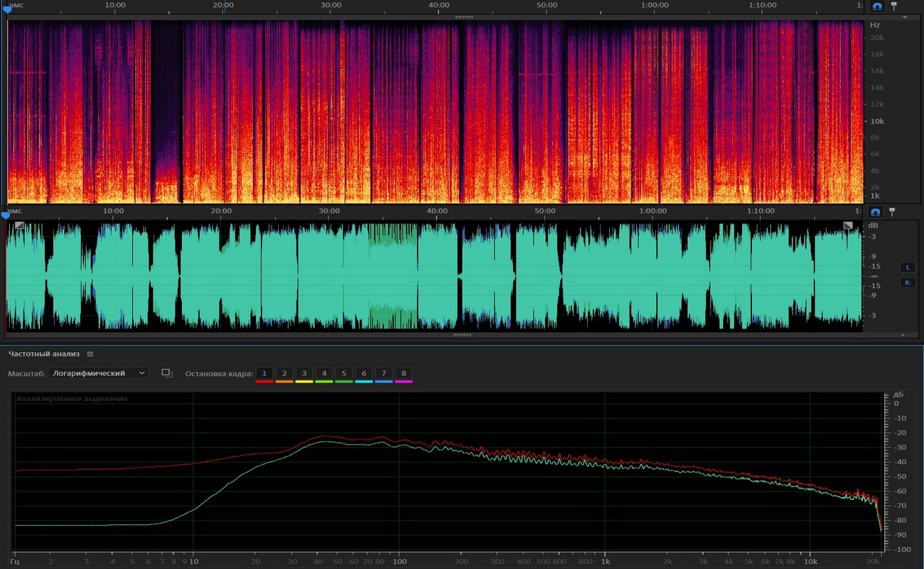Open the Масштаб Логарифмический dropdown

[100, 373]
